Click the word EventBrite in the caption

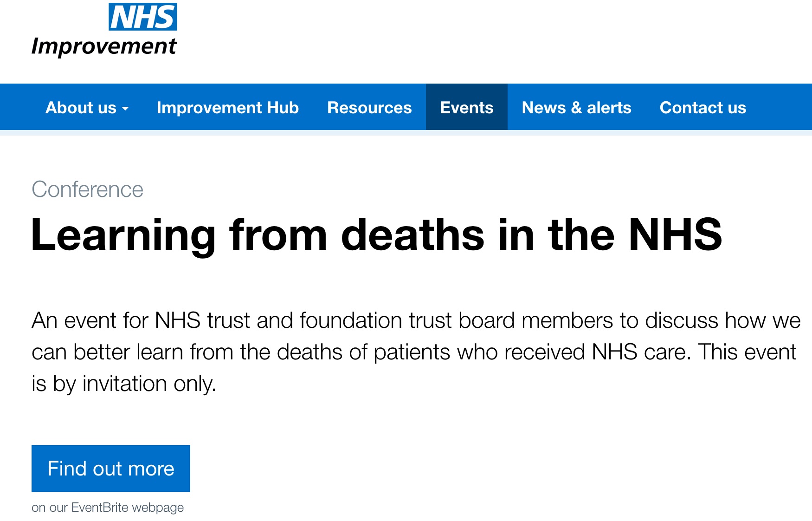point(100,508)
